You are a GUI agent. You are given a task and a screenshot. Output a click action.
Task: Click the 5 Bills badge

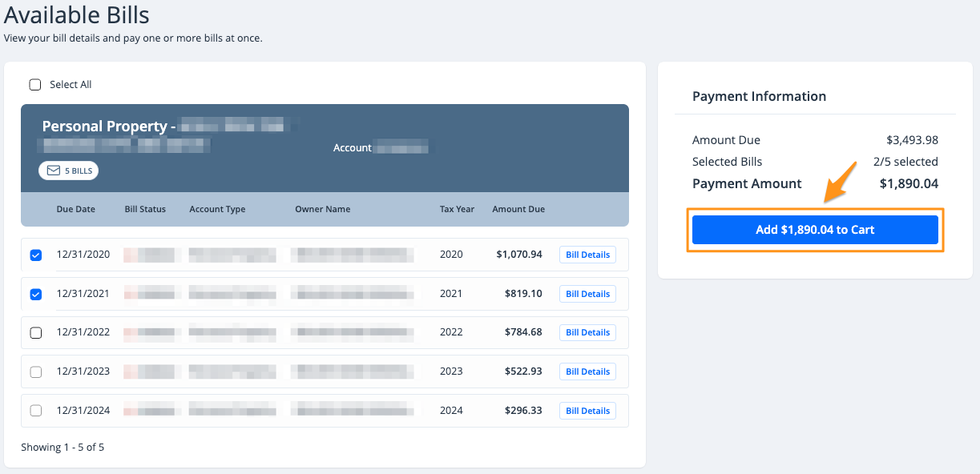click(x=69, y=171)
